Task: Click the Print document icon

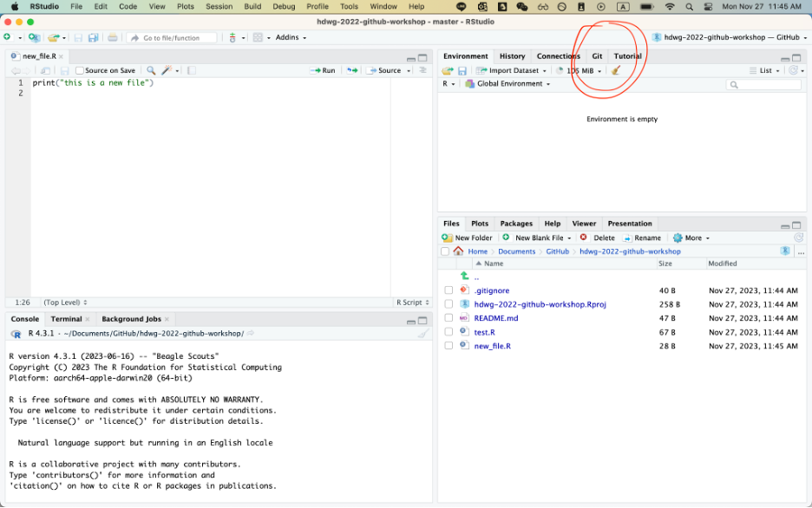Action: [x=113, y=37]
